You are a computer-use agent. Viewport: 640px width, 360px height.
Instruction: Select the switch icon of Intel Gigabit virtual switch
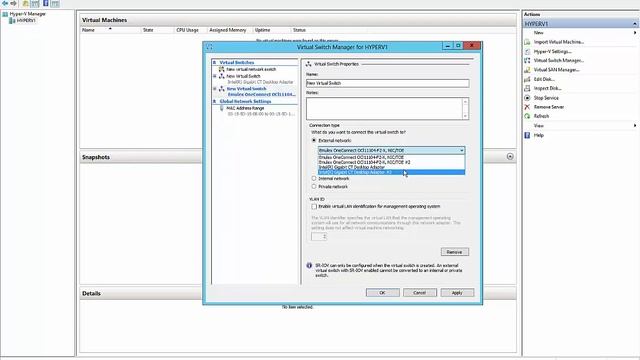tap(222, 76)
